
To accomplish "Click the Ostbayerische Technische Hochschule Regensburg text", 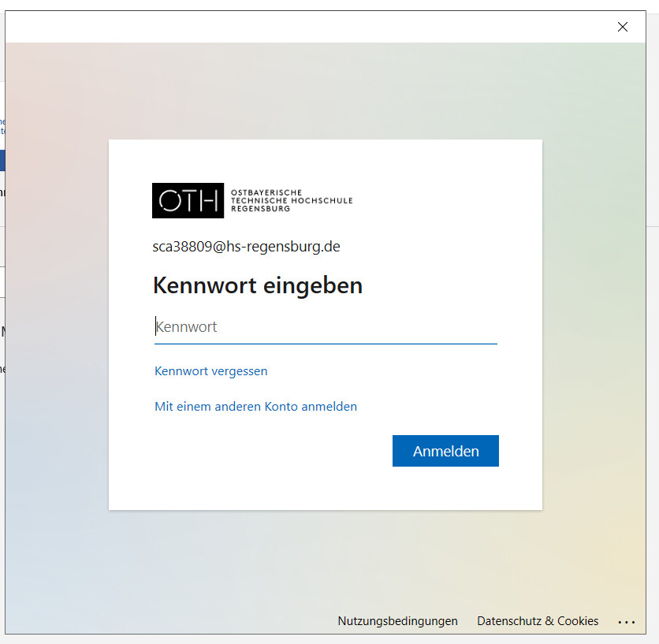I will (291, 200).
